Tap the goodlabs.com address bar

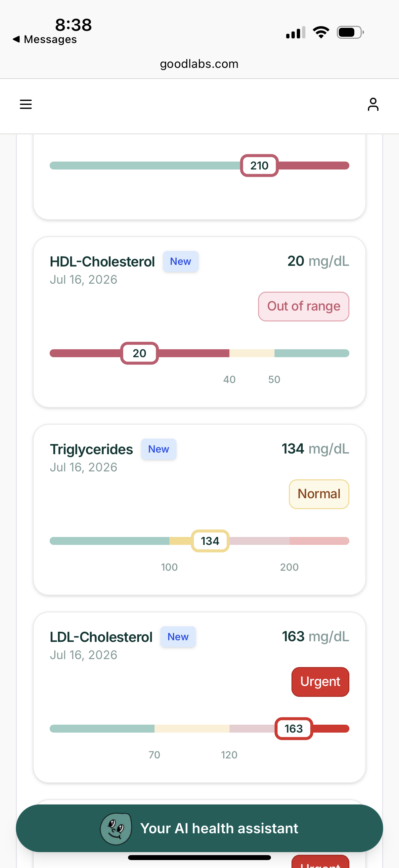199,64
